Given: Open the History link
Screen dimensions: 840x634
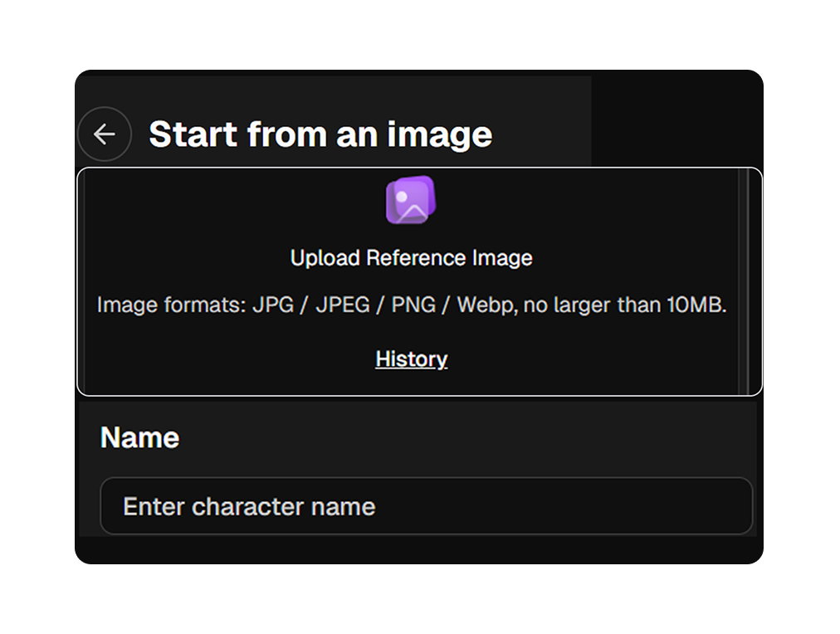Looking at the screenshot, I should [412, 358].
